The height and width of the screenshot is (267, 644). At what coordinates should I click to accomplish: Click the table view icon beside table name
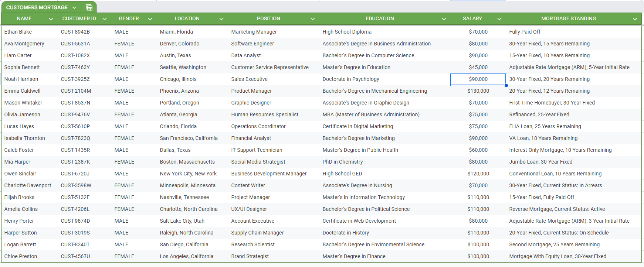(89, 7)
